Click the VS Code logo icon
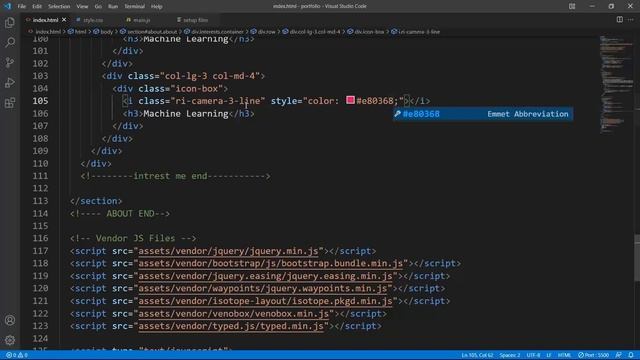This screenshot has height=360, width=640. [8, 6]
